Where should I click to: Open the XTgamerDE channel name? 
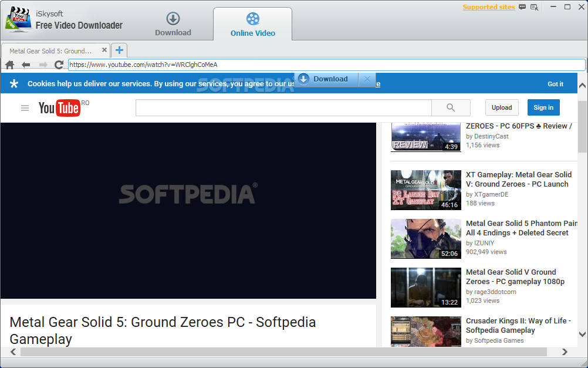491,194
